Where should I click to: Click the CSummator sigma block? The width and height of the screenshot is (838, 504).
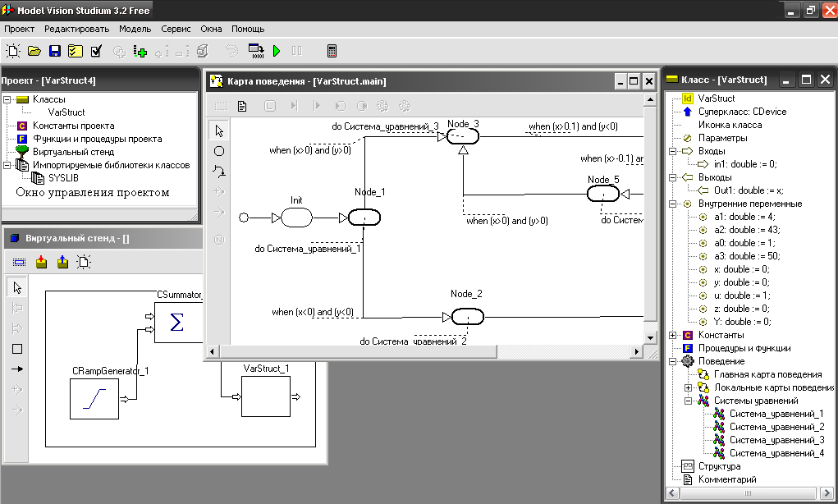pyautogui.click(x=178, y=323)
